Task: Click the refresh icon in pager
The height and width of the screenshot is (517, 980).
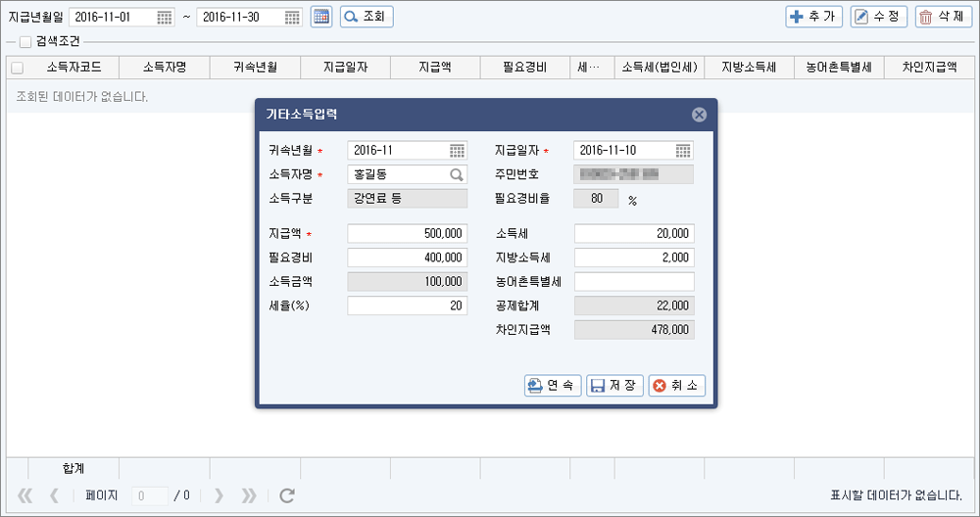Action: pyautogui.click(x=287, y=495)
